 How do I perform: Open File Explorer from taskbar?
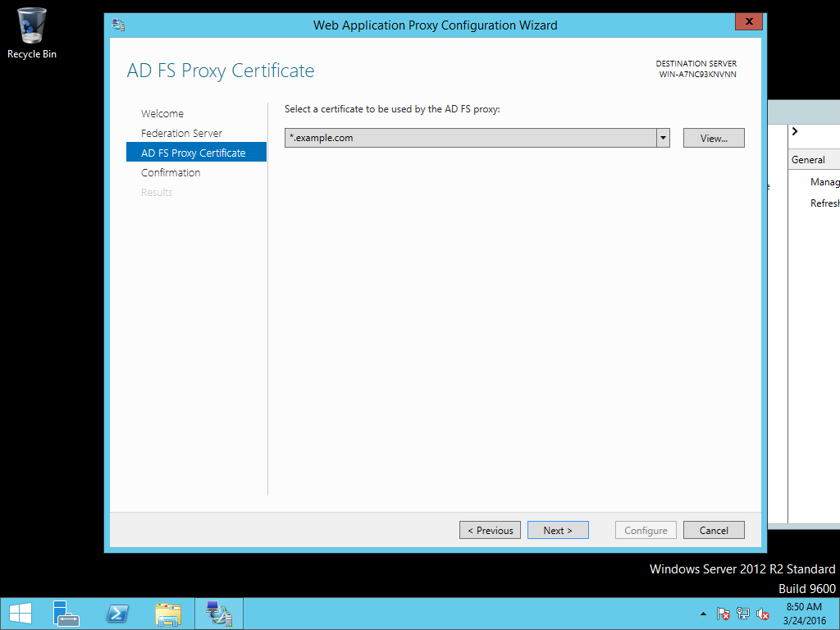coord(168,614)
